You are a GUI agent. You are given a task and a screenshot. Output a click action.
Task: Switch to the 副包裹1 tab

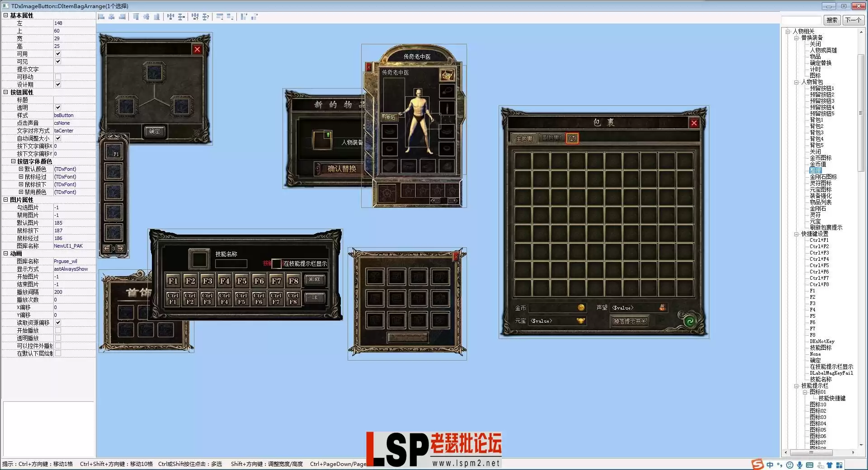(552, 138)
